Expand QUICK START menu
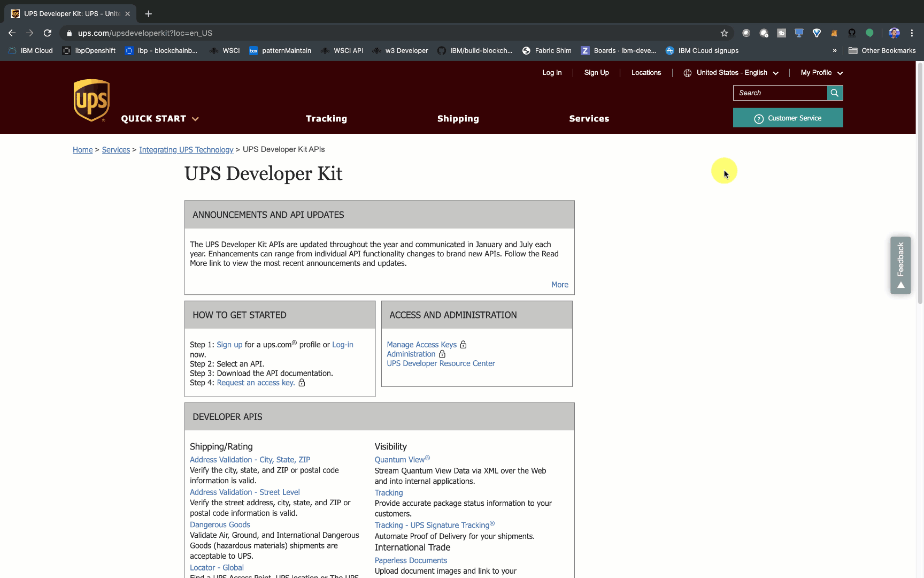924x578 pixels. (x=160, y=119)
